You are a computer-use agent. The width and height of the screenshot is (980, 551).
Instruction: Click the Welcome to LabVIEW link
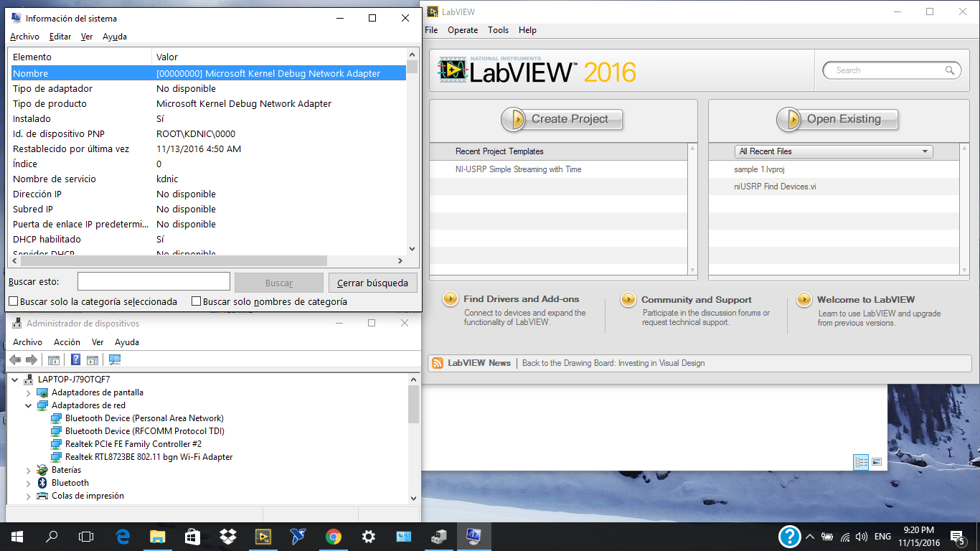pos(866,299)
